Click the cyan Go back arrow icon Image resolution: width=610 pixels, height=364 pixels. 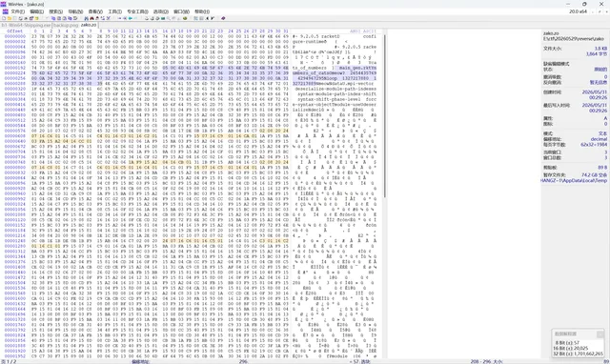131,18
